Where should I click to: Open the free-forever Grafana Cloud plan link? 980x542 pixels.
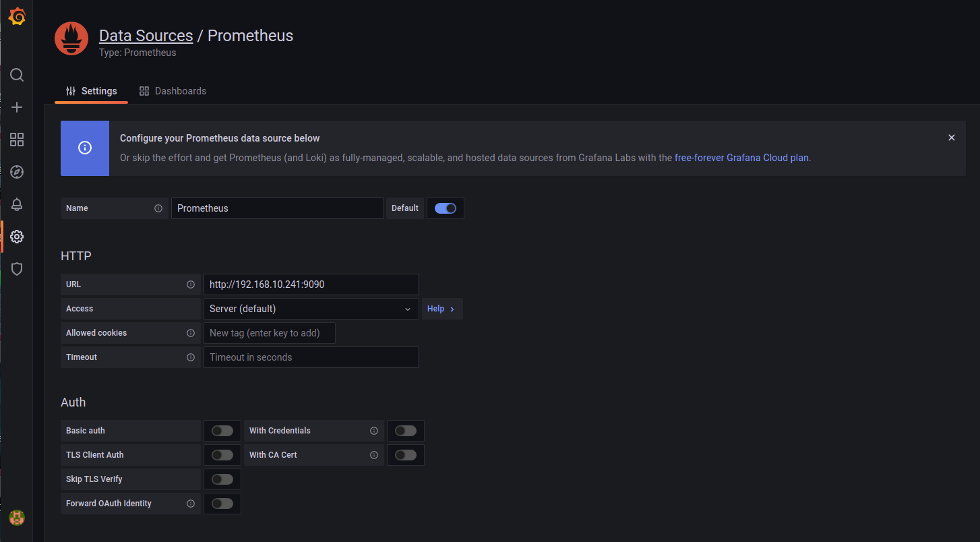point(741,158)
